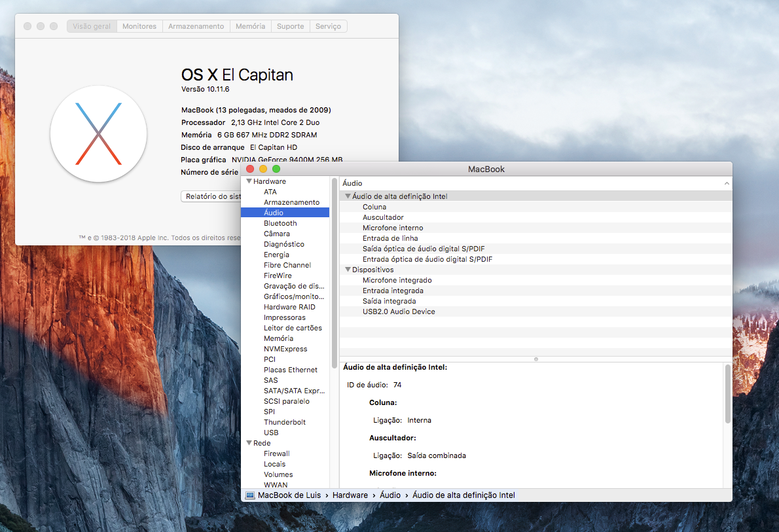Select the USB2.0 Audio Device row
The height and width of the screenshot is (532, 779).
(x=535, y=311)
